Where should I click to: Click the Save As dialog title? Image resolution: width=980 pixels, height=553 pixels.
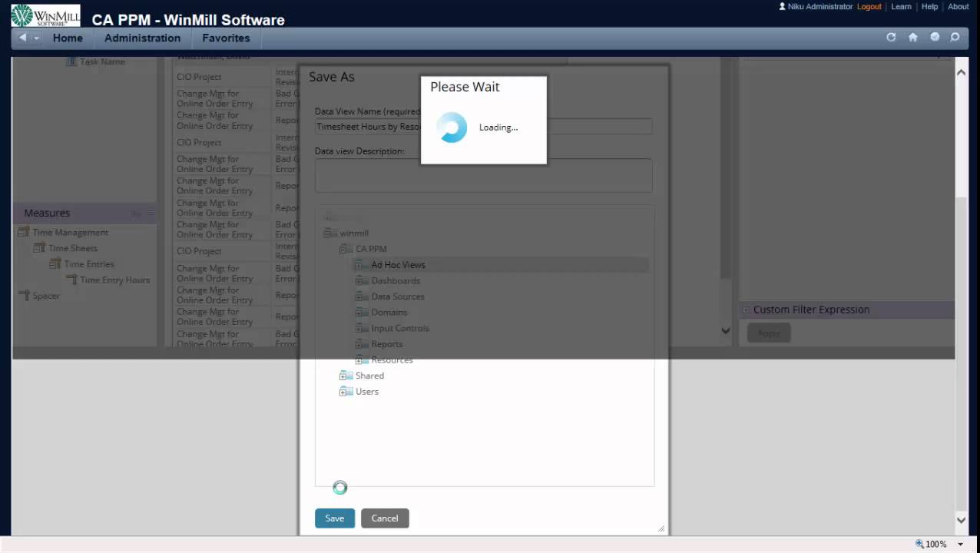coord(332,77)
